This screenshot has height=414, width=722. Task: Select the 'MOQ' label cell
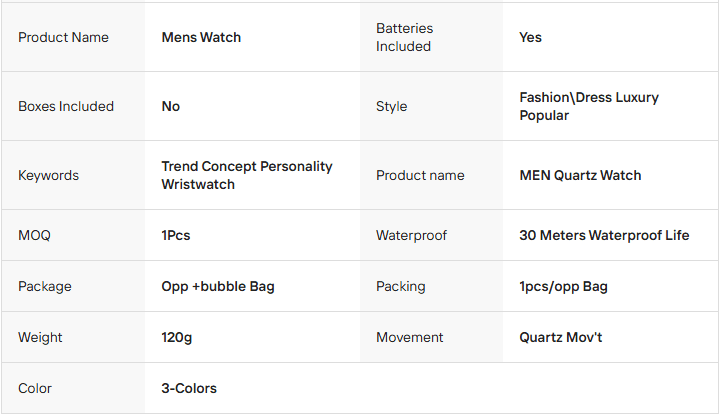pos(34,236)
